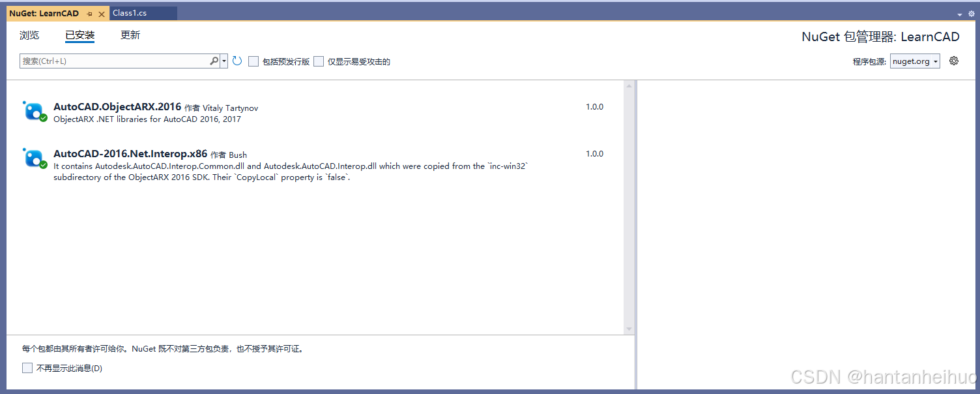This screenshot has width=980, height=394.
Task: Click the search magnifier icon
Action: 214,61
